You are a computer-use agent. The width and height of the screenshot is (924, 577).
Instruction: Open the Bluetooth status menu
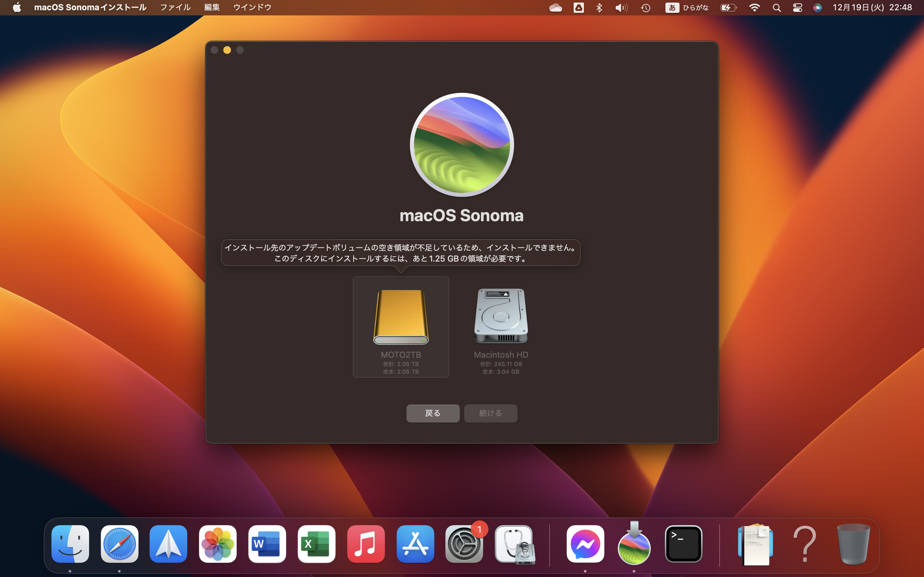(x=599, y=8)
